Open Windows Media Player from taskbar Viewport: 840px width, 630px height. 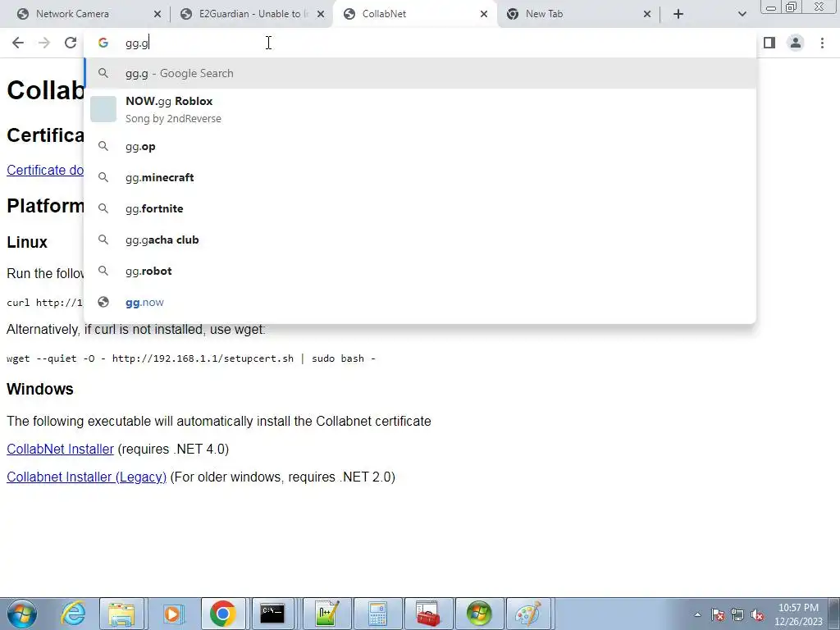(x=172, y=614)
